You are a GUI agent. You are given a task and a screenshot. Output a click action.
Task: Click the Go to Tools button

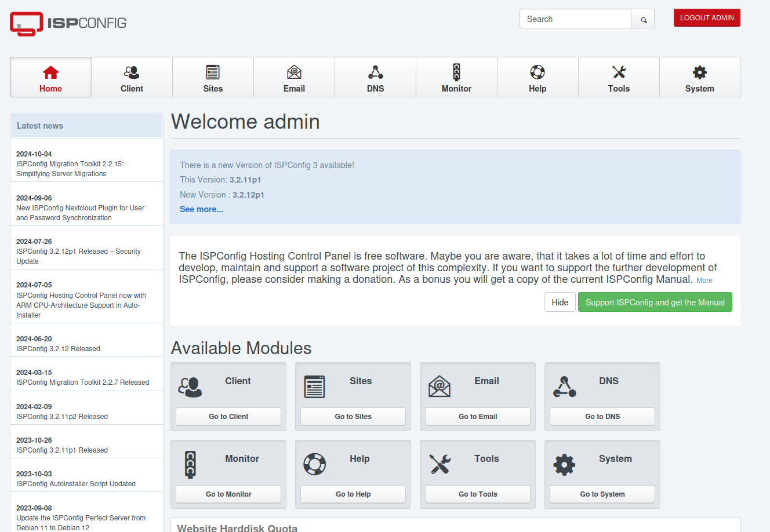pyautogui.click(x=478, y=494)
